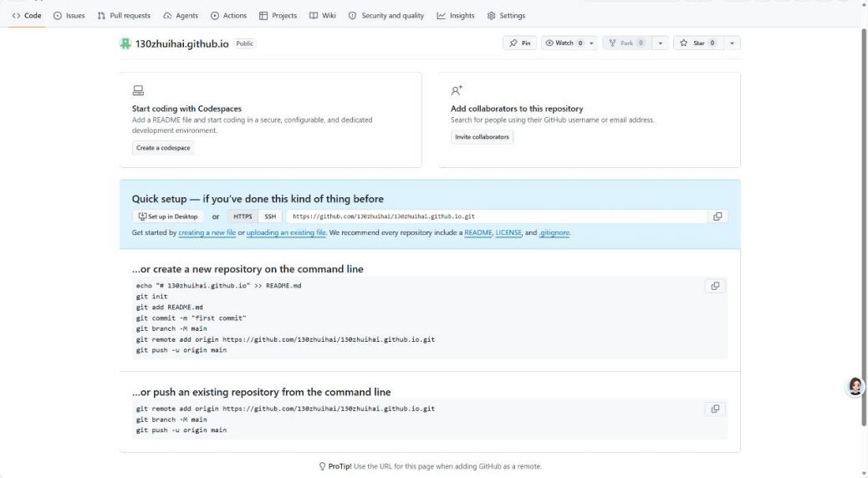Select the SSH clone option
Screen dimensions: 868x478
(x=270, y=216)
